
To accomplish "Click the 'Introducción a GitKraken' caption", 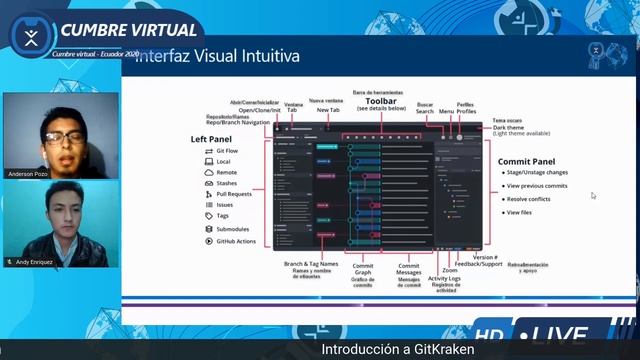I will click(398, 349).
